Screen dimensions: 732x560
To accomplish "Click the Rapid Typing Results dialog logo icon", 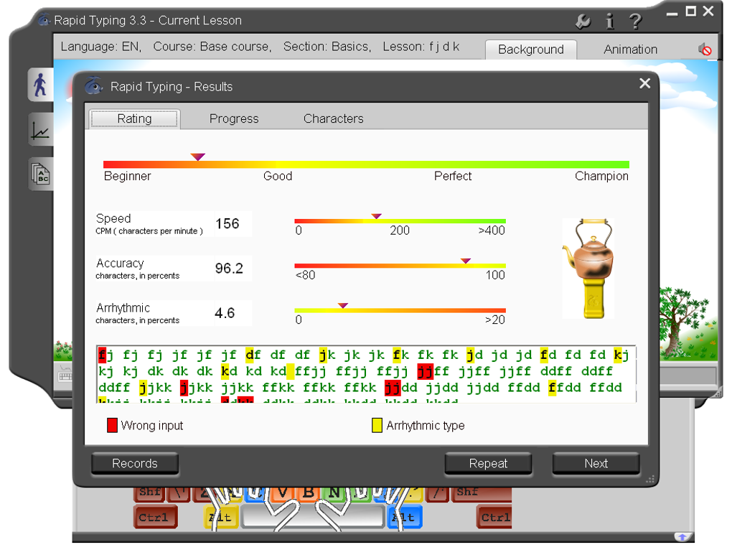I will point(94,86).
